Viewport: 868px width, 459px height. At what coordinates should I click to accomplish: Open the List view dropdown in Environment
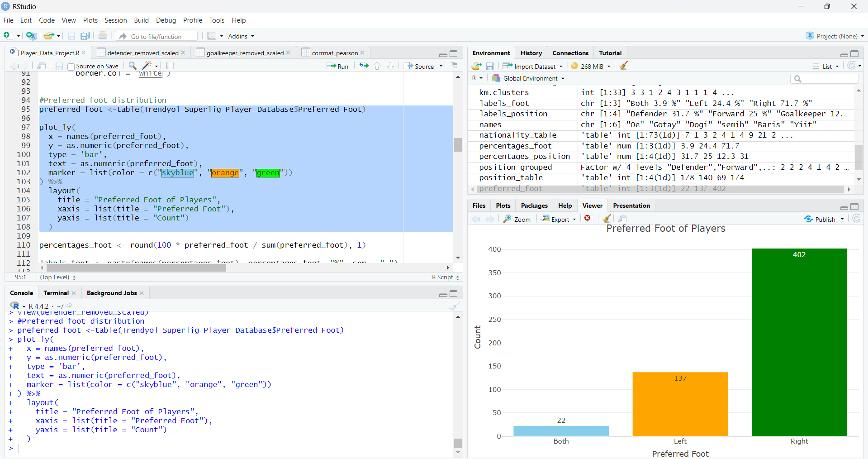[825, 66]
